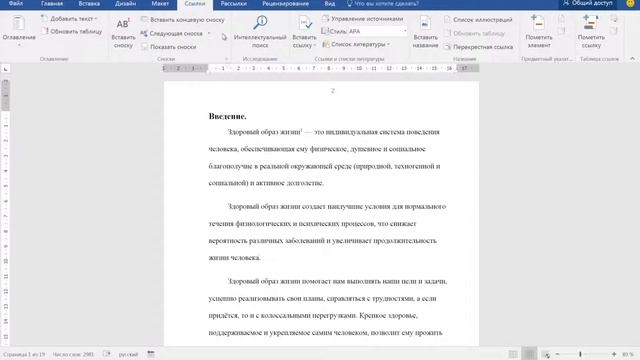Click the paragraph starting 'Здоровый образ жизни создает'
The image size is (640, 360).
[x=327, y=232]
